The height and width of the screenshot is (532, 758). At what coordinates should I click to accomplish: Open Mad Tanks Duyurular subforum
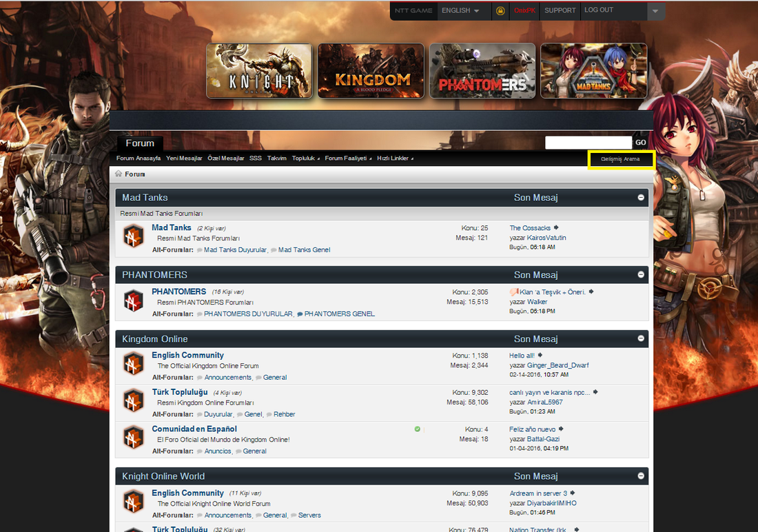tap(235, 249)
